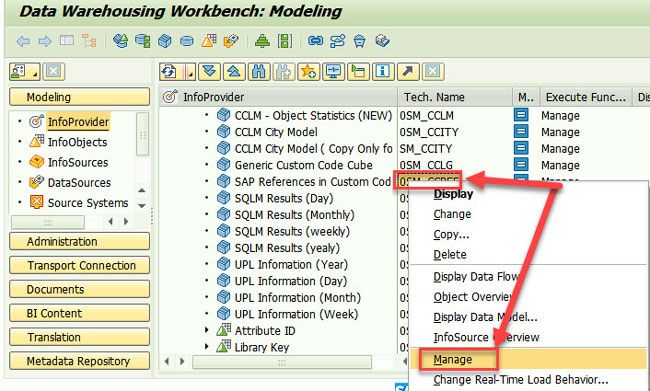
Task: Open the Metadata Repository section
Action: [x=79, y=361]
